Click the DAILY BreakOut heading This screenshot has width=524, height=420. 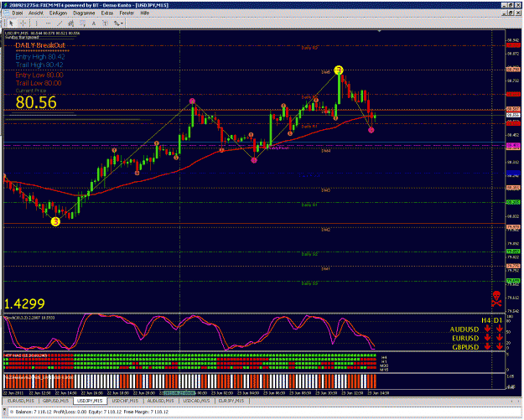pyautogui.click(x=40, y=45)
